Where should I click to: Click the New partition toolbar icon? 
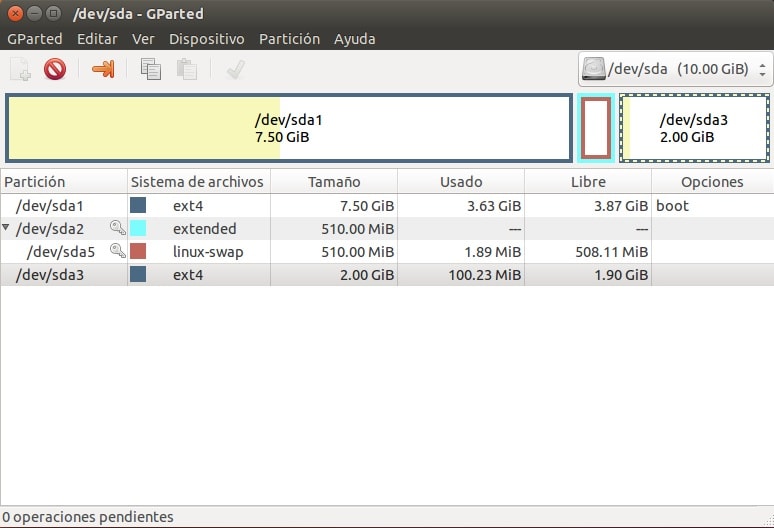click(x=20, y=69)
